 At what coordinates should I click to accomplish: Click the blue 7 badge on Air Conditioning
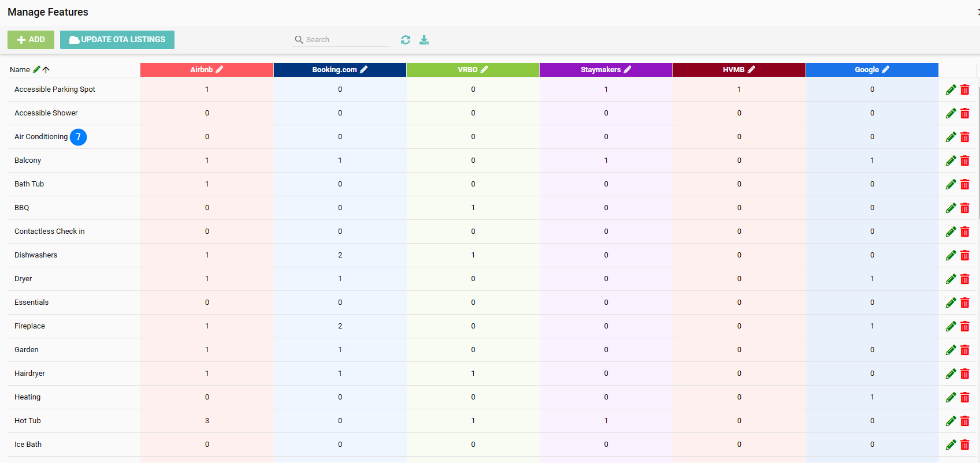pos(79,137)
